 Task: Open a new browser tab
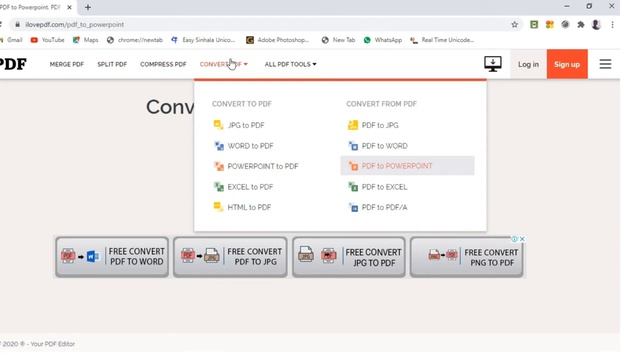click(88, 7)
